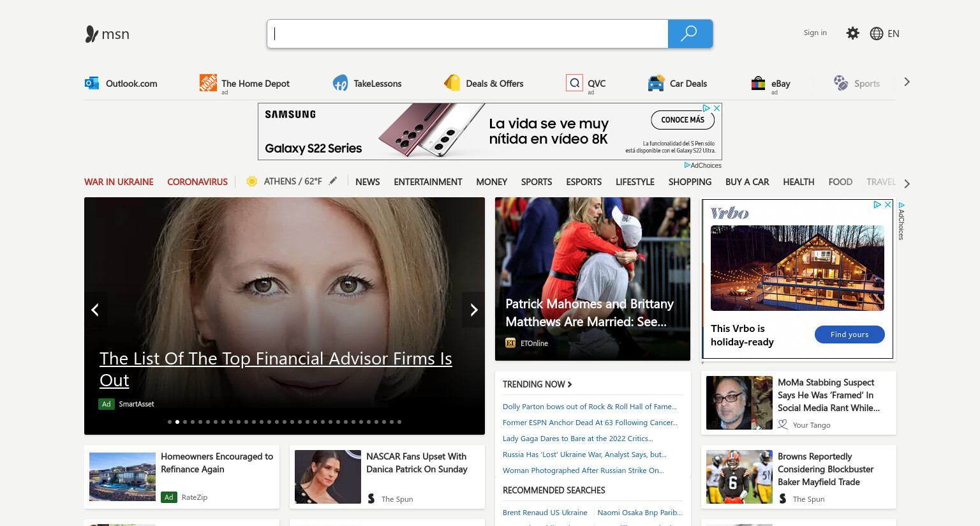Image resolution: width=980 pixels, height=526 pixels.
Task: Open FOOD category
Action: tap(840, 182)
